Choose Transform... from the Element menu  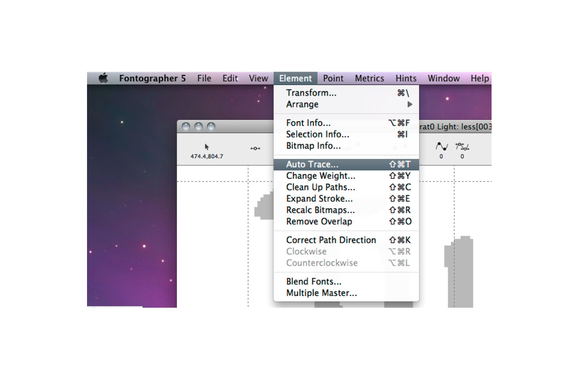click(x=346, y=93)
